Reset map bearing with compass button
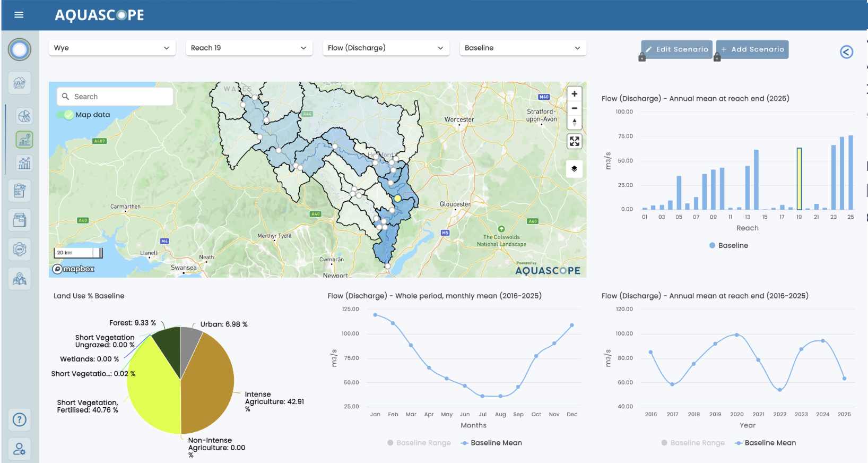868x463 pixels. pos(574,123)
